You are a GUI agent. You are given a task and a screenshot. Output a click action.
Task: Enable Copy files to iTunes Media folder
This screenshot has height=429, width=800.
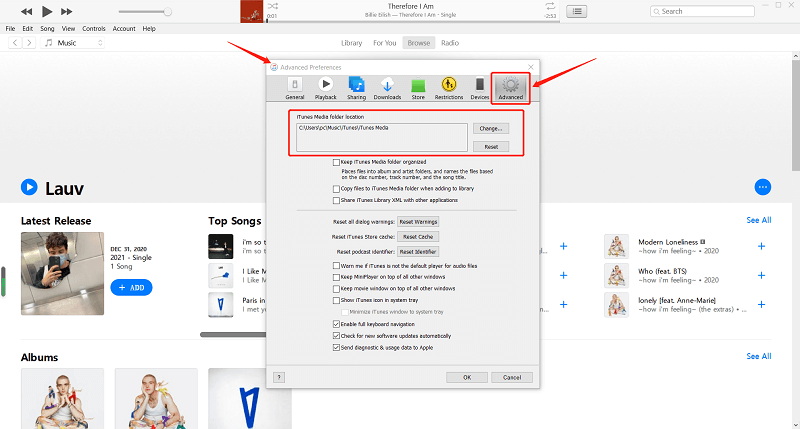coord(336,189)
